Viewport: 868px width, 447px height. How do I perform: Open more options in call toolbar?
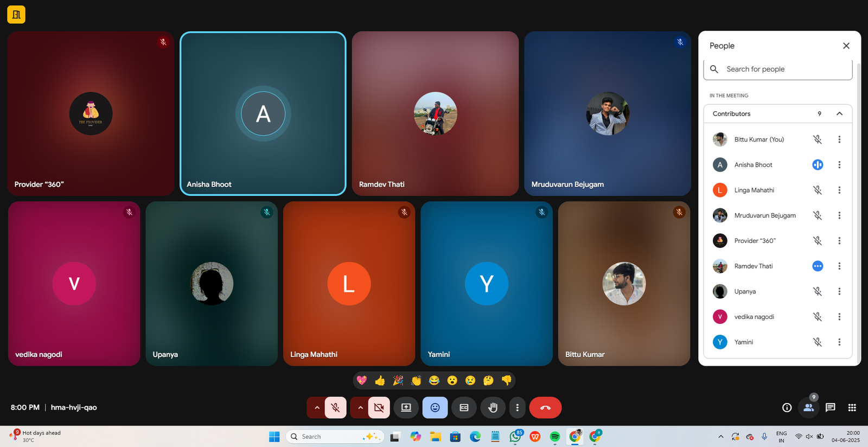[x=517, y=407]
